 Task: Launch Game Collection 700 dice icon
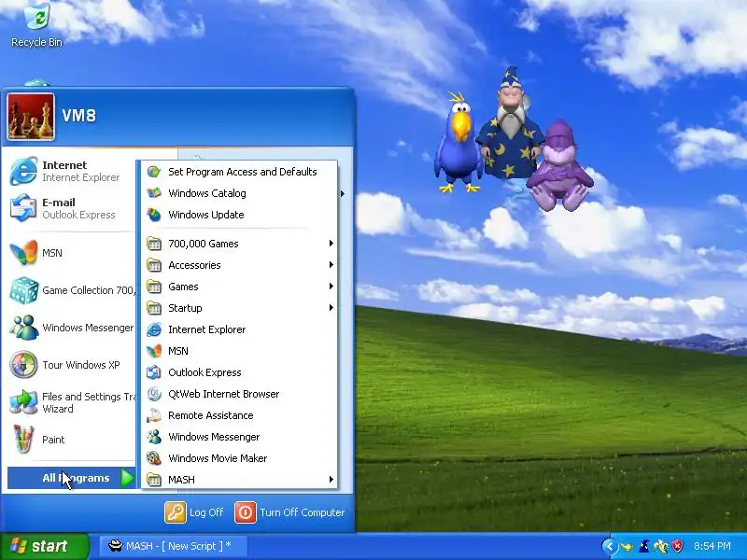24,290
